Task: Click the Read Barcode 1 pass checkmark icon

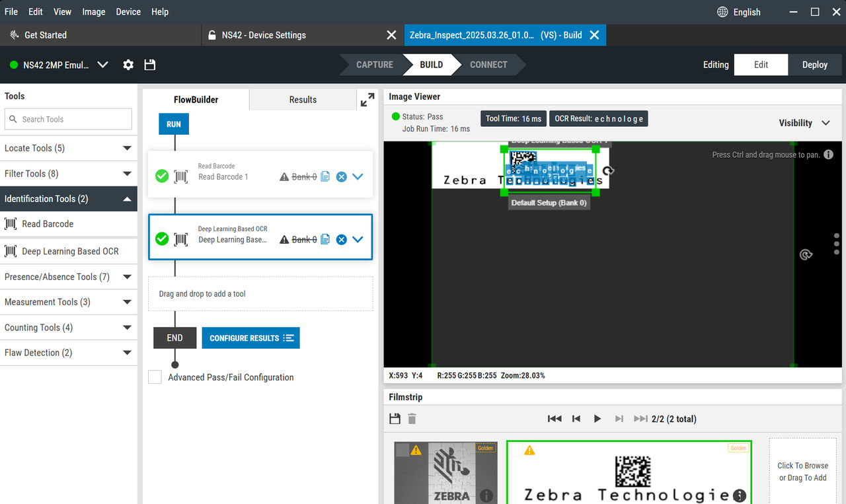Action: pos(162,176)
